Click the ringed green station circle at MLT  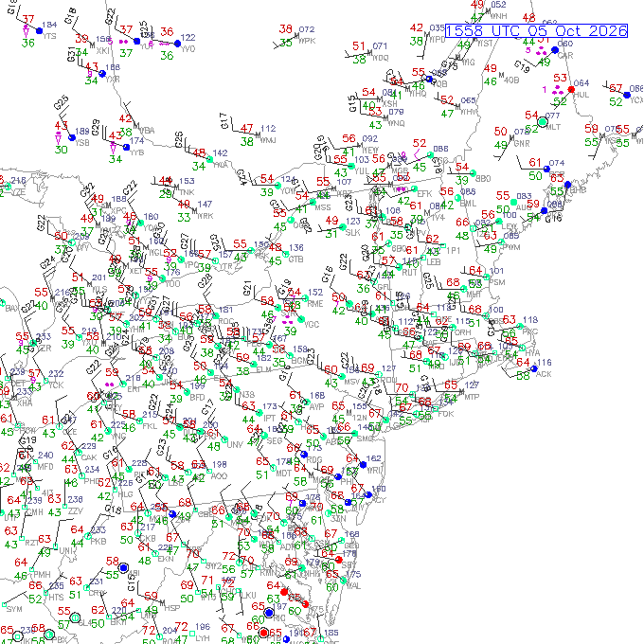pos(543,122)
